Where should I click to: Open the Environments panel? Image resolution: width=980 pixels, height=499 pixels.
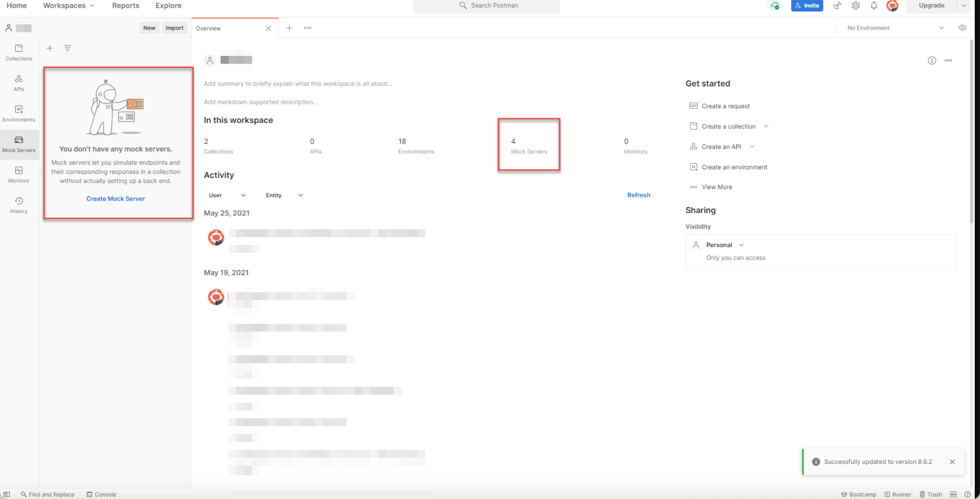[19, 113]
